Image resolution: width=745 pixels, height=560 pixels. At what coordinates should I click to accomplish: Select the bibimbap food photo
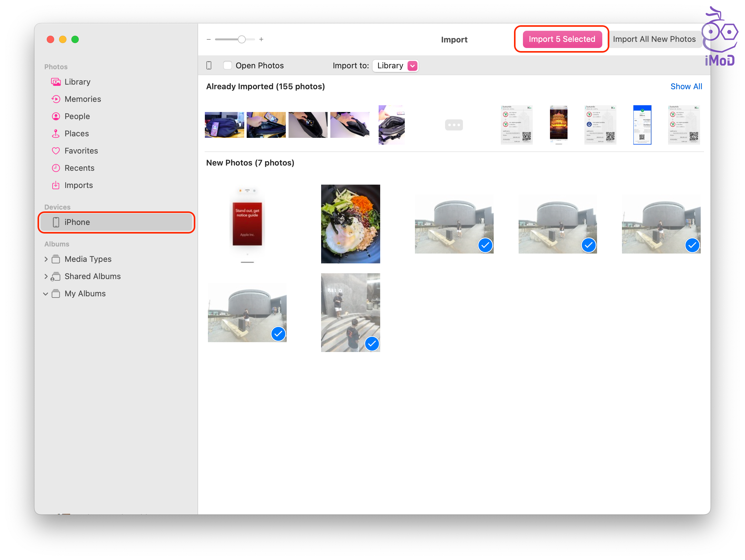point(350,224)
